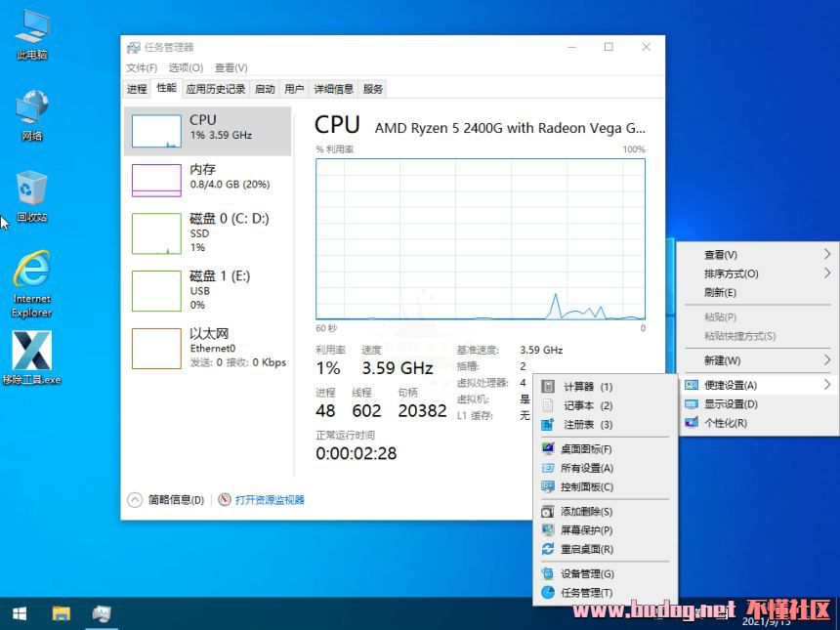Click the 记事本 notepad entry
Viewport: 840px width, 630px height.
(x=587, y=405)
